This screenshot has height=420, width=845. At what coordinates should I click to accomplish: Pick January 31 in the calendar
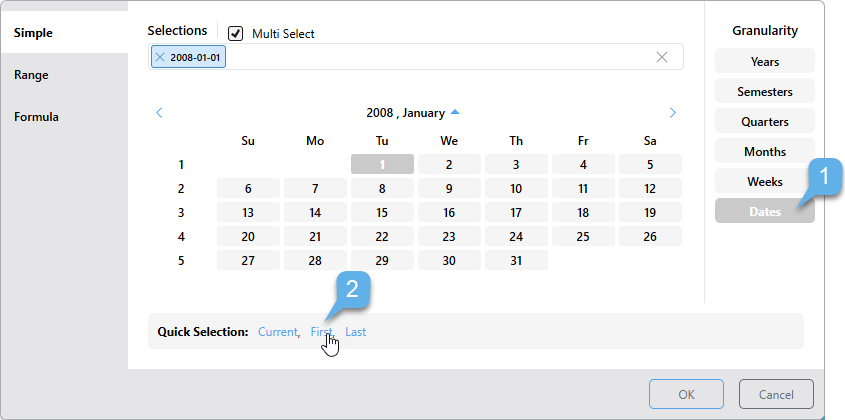pyautogui.click(x=516, y=261)
